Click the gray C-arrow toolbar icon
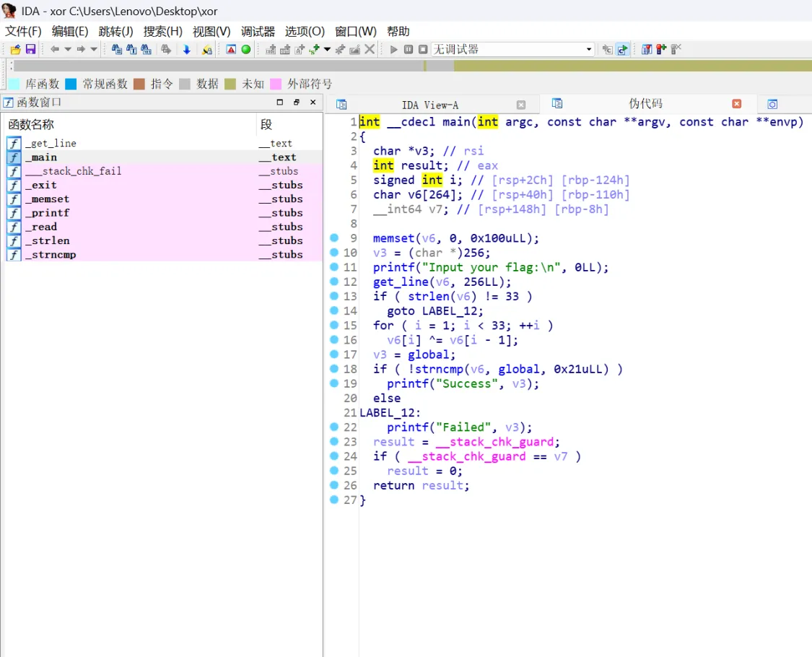Viewport: 812px width, 657px height. tap(608, 49)
